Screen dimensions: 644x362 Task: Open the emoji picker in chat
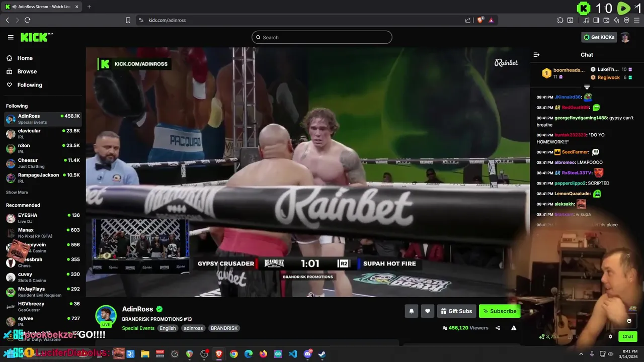(x=629, y=321)
